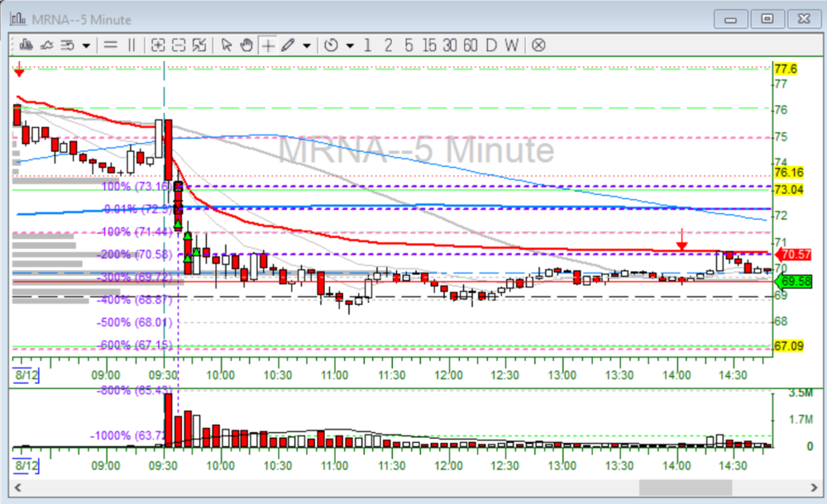Viewport: 827px width, 504px height.
Task: Click the circled X remove icon
Action: click(x=538, y=45)
